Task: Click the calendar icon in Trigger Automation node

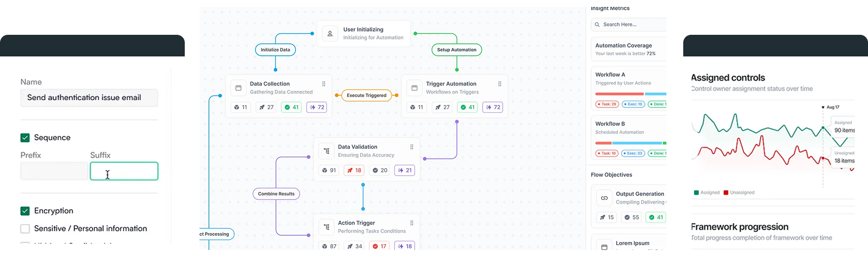Action: pos(414,88)
